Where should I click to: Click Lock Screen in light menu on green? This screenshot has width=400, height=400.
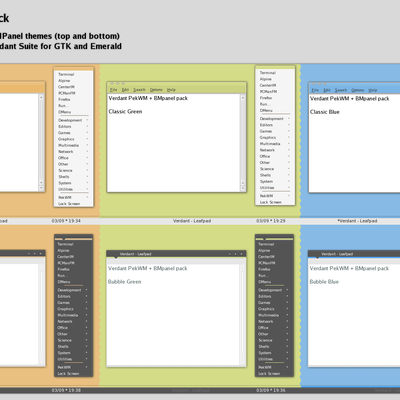pyautogui.click(x=271, y=202)
